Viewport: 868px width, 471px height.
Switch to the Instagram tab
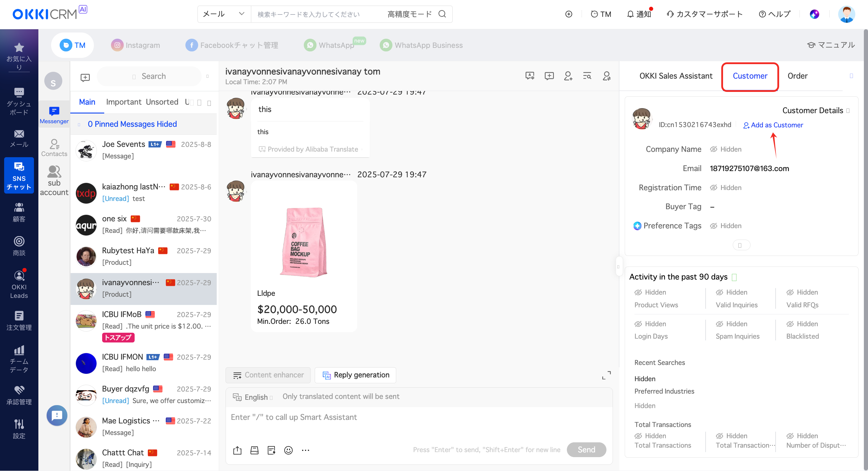click(136, 45)
